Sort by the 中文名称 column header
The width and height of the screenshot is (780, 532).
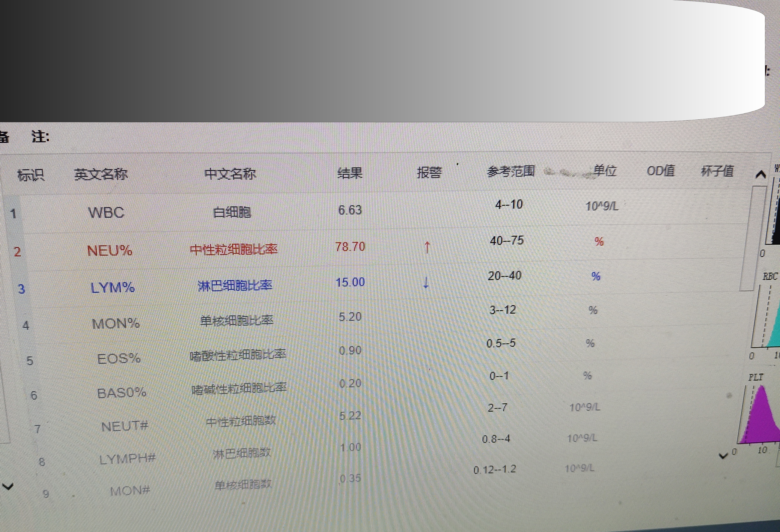point(230,174)
